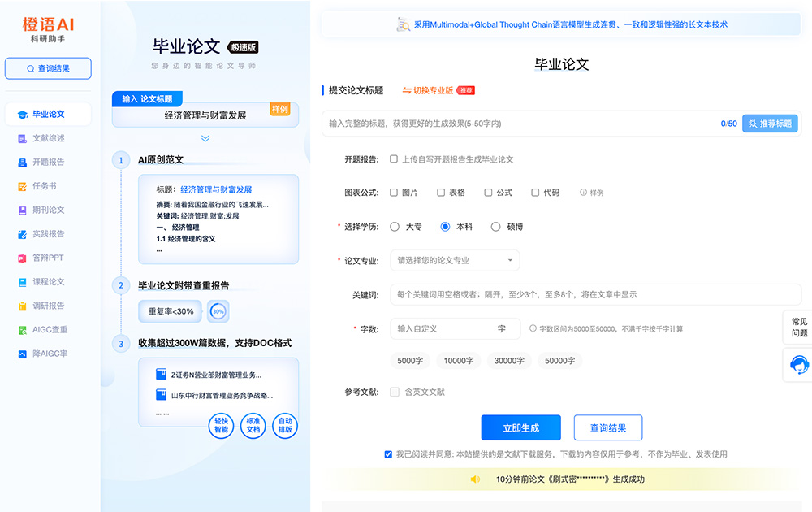Open 期刊论文 in the sidebar
This screenshot has height=512, width=812.
click(x=48, y=210)
